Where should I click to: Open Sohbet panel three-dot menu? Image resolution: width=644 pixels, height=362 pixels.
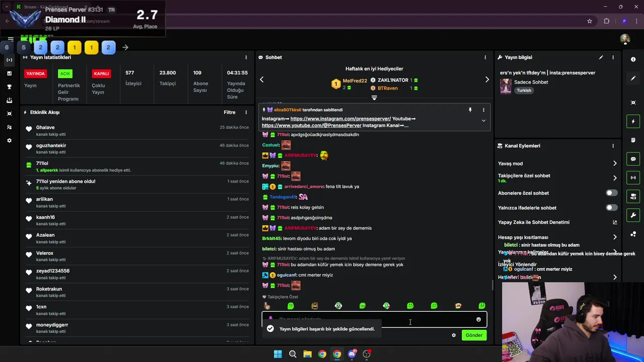point(485,57)
